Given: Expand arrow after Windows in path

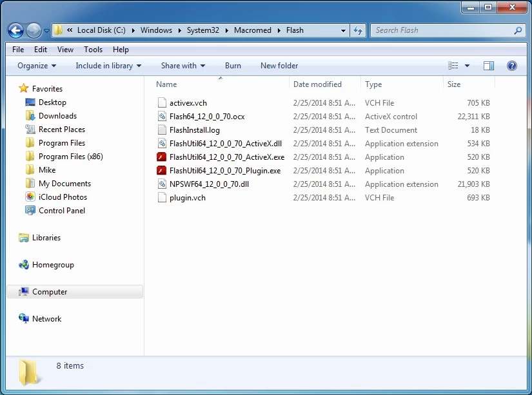Looking at the screenshot, I should 179,30.
